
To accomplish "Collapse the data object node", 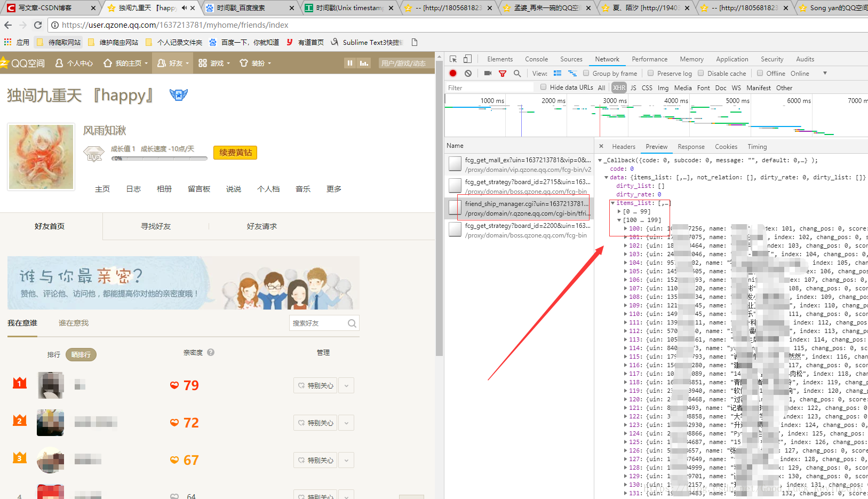I will 607,177.
